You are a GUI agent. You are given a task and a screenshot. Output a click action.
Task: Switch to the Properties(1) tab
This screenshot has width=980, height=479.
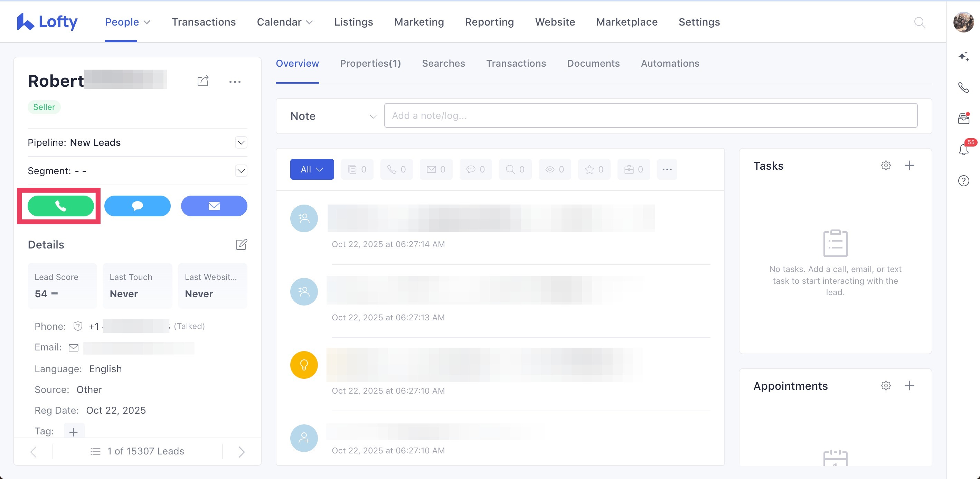click(370, 64)
